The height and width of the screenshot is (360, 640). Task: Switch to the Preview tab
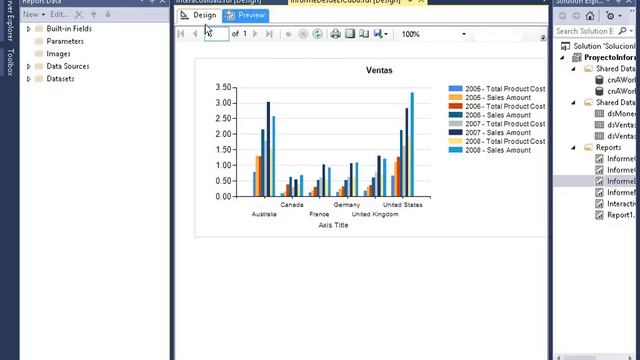point(246,16)
